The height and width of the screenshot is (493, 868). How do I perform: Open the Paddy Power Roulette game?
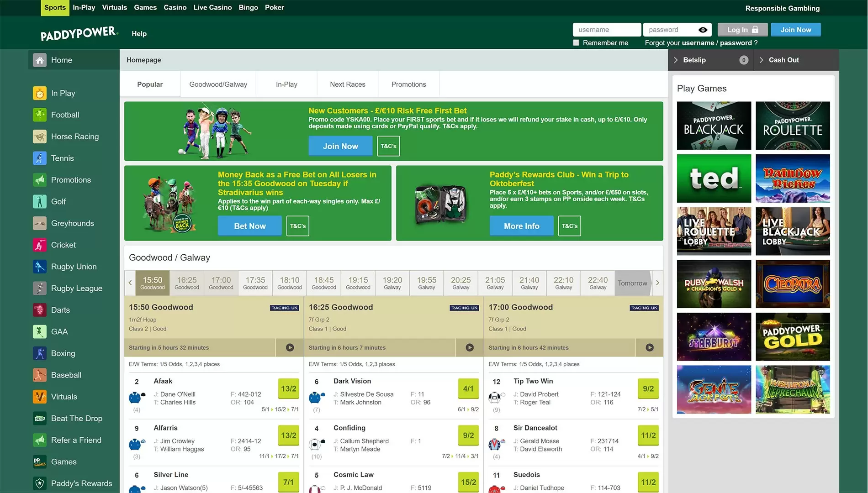(x=793, y=126)
